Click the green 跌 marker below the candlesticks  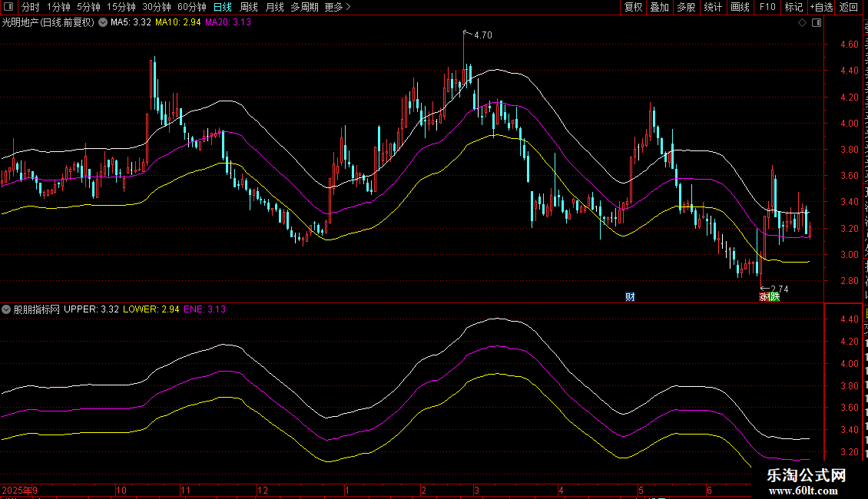tap(774, 297)
